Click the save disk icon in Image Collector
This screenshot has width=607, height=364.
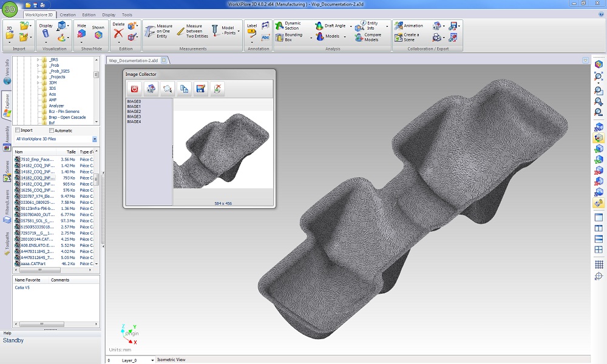pos(200,89)
